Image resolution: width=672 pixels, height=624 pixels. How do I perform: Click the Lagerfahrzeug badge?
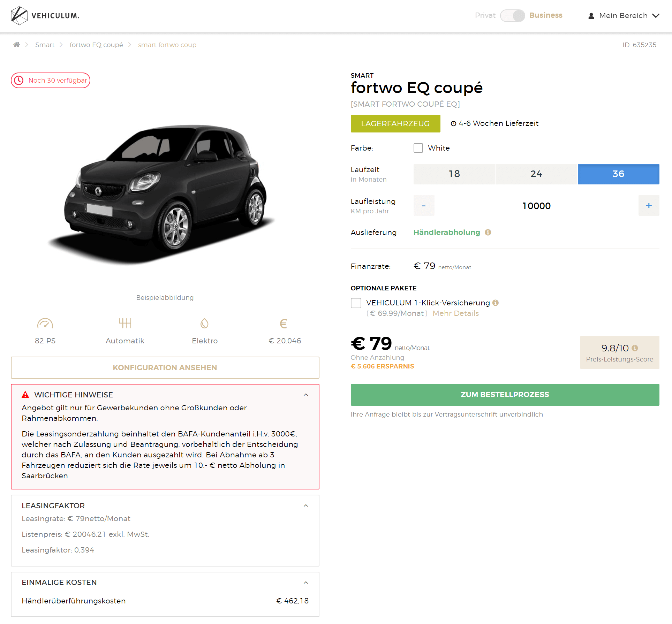click(395, 123)
